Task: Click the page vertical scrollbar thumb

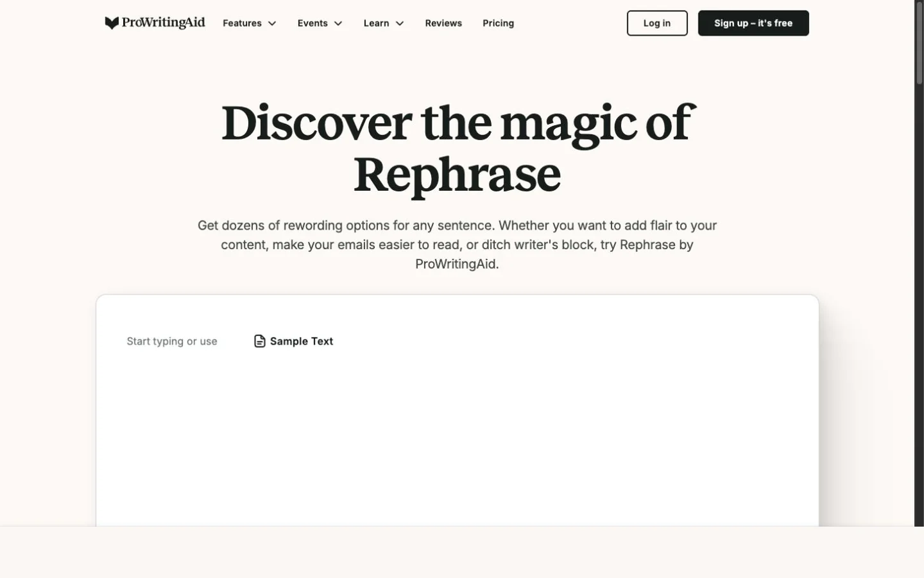Action: point(919,44)
